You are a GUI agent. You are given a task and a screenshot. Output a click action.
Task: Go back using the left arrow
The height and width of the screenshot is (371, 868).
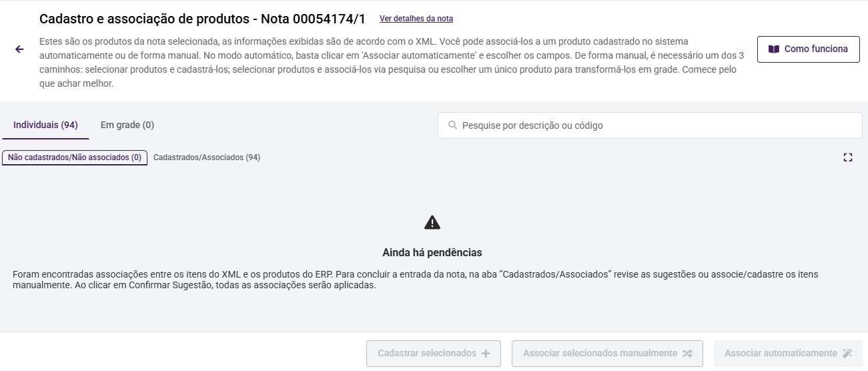point(19,49)
